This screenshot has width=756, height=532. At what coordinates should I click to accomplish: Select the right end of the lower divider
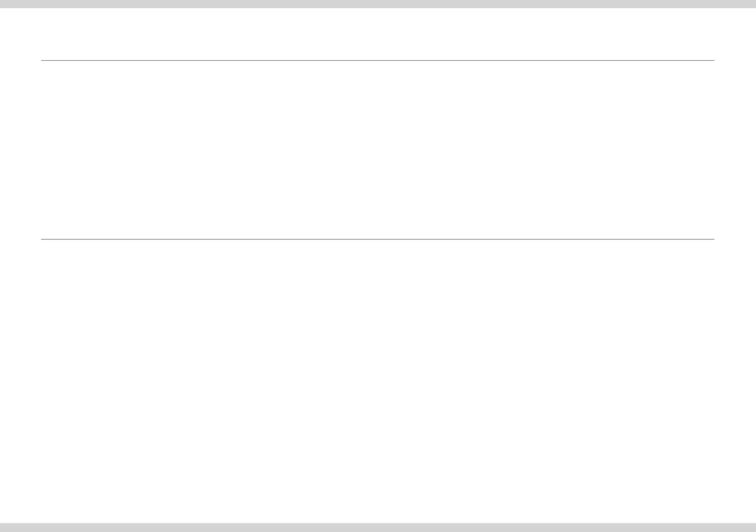coord(712,239)
